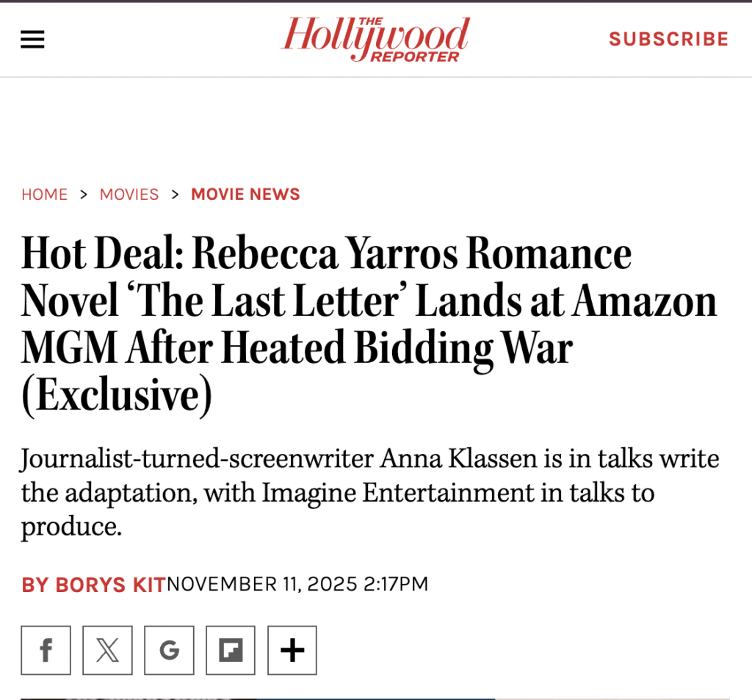The height and width of the screenshot is (700, 752).
Task: Go to the HOME breadcrumb
Action: coord(44,195)
